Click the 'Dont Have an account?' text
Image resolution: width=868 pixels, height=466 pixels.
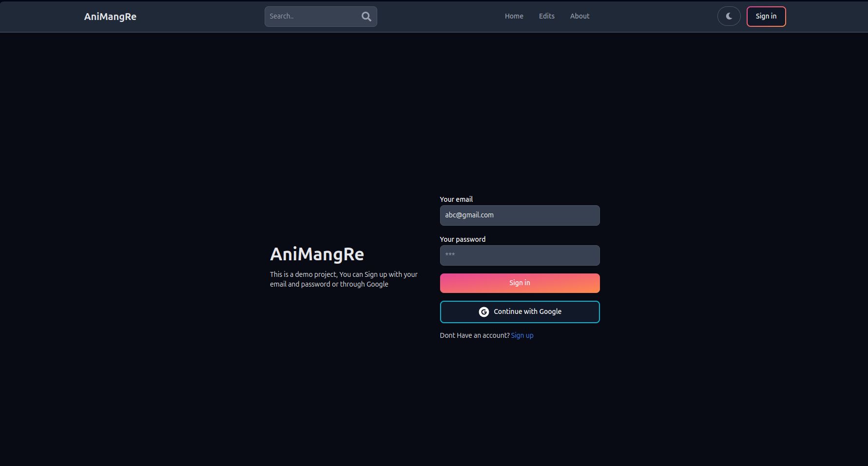474,335
